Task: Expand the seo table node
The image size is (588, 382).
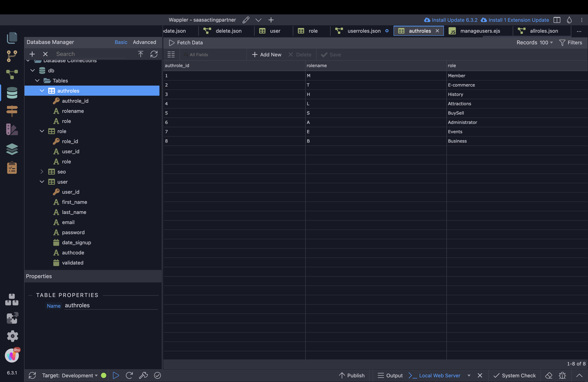Action: click(x=42, y=172)
